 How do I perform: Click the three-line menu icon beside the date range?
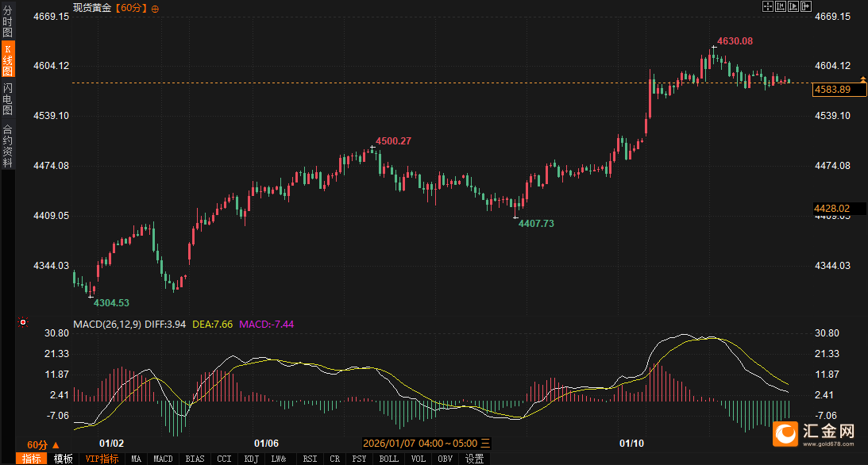click(485, 443)
